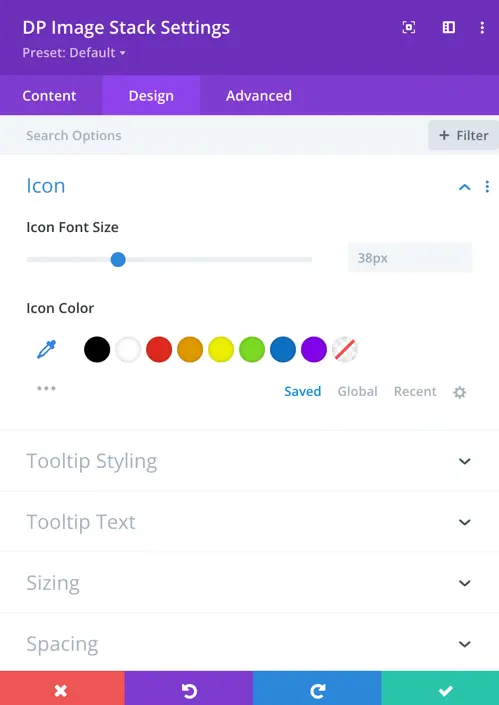Click the sidebar snap layout icon

coord(448,27)
